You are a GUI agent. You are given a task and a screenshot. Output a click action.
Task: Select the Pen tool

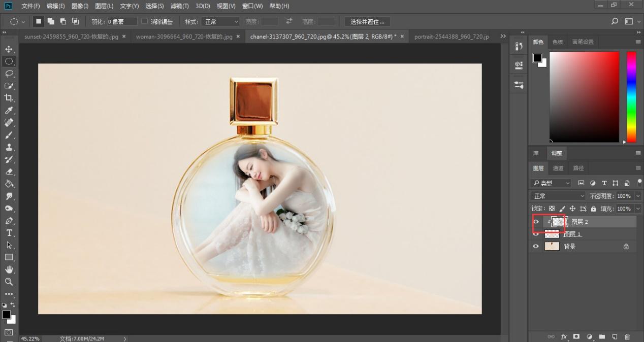tap(9, 221)
